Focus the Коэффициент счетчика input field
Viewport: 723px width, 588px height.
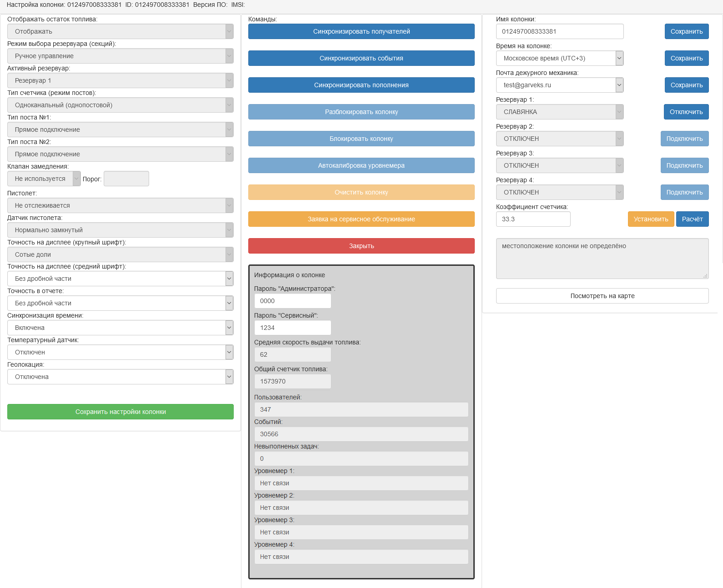[x=533, y=219]
